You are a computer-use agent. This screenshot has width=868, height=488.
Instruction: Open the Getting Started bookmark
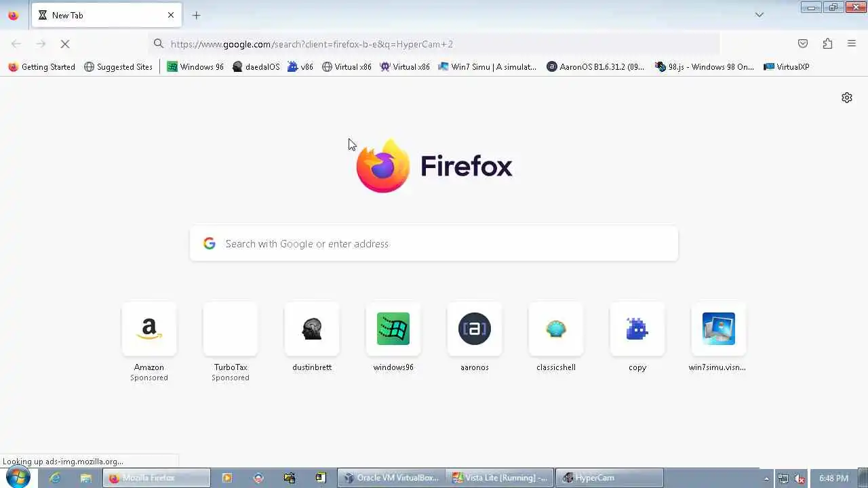coord(41,67)
